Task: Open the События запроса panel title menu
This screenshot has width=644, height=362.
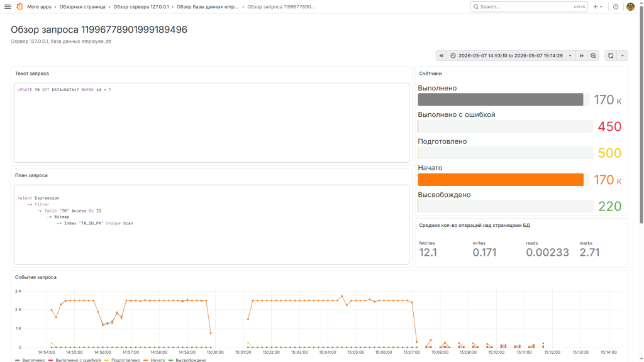Action: pos(36,277)
